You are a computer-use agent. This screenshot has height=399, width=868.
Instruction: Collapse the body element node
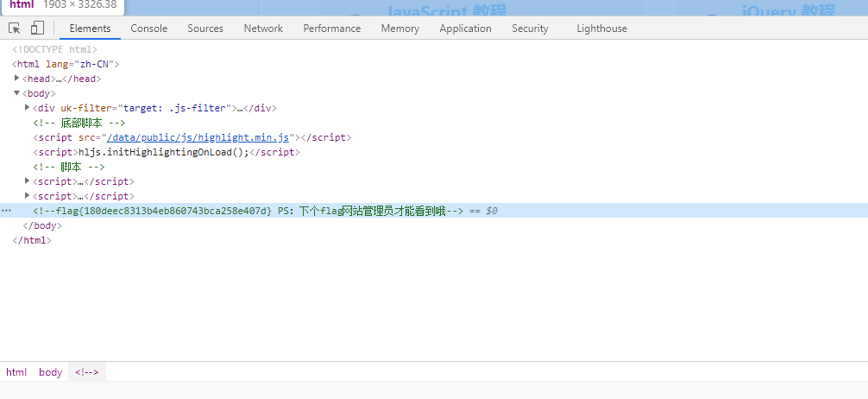pos(17,93)
